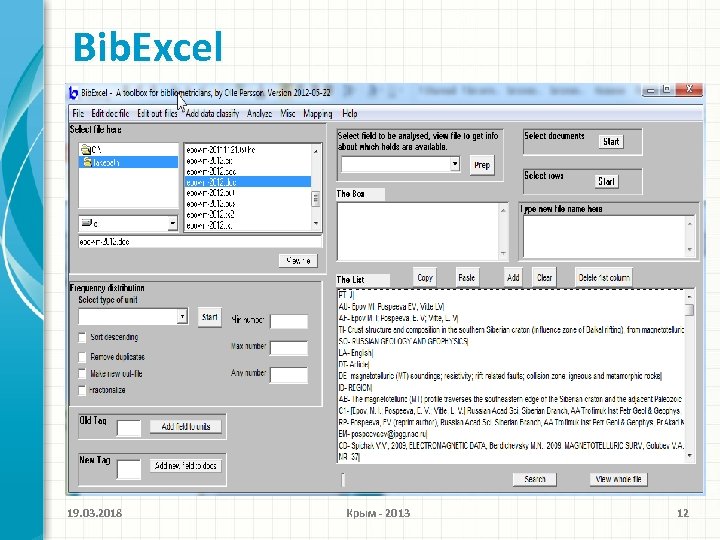Click the Old Tag input field
This screenshot has width=720, height=540.
point(129,428)
